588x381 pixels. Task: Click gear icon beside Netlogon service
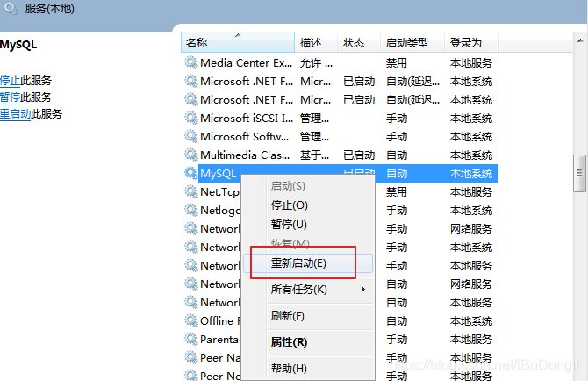click(x=190, y=210)
